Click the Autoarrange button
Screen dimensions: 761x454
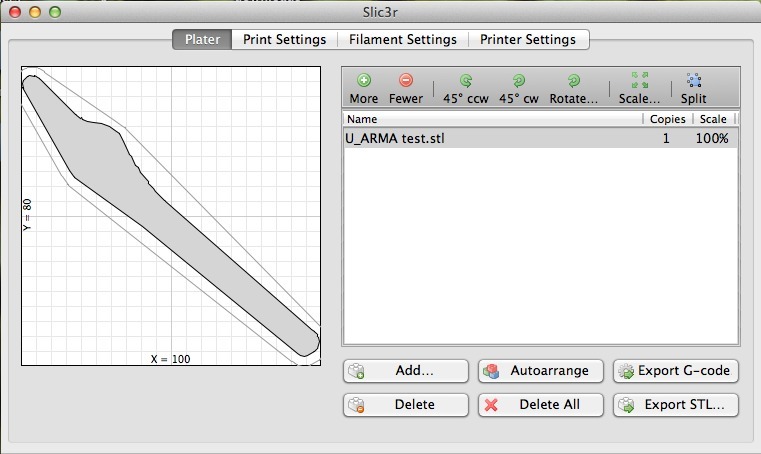click(x=543, y=371)
